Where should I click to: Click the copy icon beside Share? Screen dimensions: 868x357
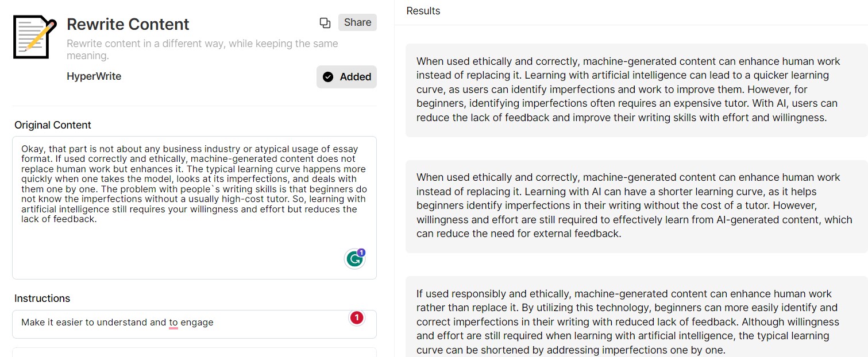click(325, 23)
